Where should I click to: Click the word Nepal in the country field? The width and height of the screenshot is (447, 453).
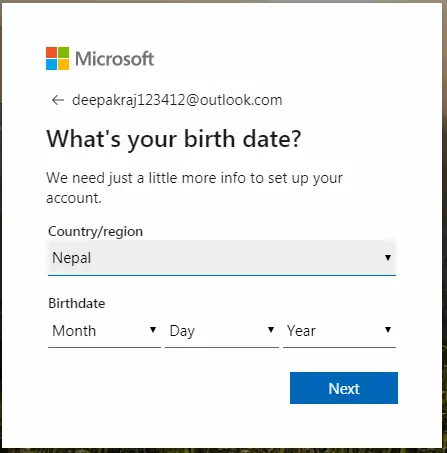coord(71,258)
